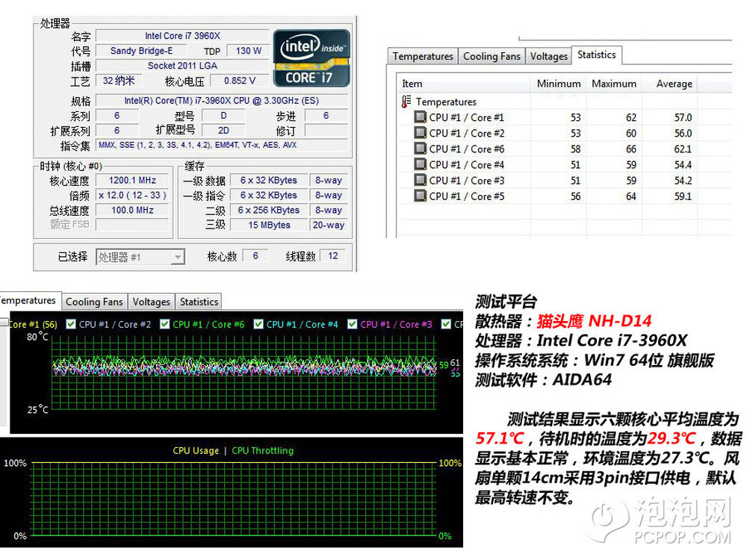Click the 一级 数据 cache value '6 x 32 KBytes'
This screenshot has width=747, height=560.
coord(269,180)
